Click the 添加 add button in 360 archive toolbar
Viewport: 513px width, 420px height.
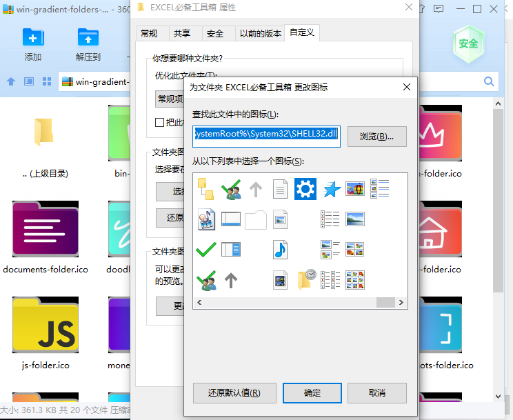[x=33, y=45]
